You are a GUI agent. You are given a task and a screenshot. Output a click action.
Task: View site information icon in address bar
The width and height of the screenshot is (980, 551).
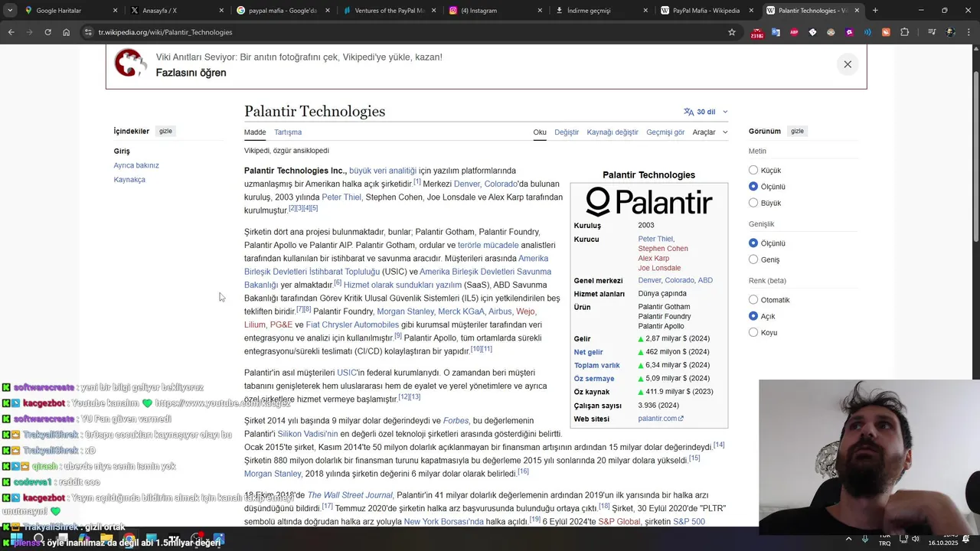(x=89, y=32)
